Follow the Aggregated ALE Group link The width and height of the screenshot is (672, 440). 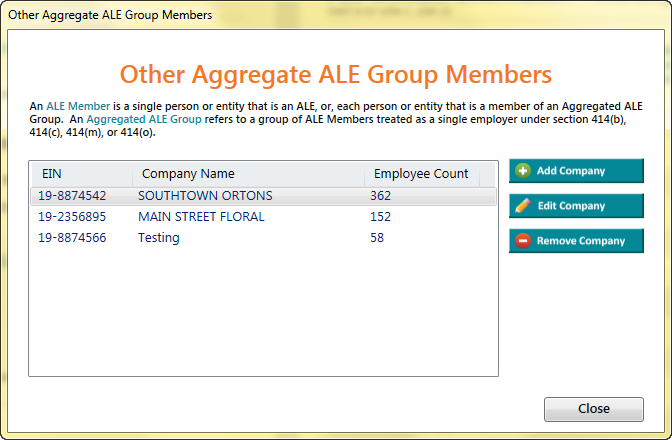(x=144, y=119)
